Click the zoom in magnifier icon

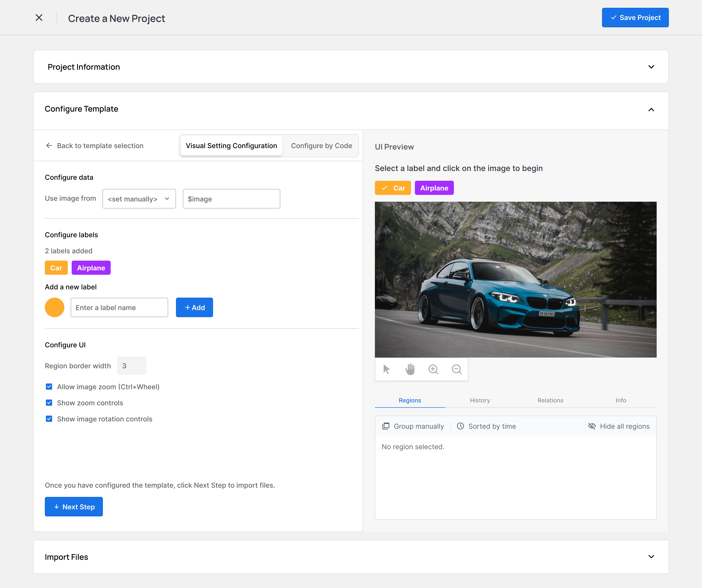click(433, 369)
